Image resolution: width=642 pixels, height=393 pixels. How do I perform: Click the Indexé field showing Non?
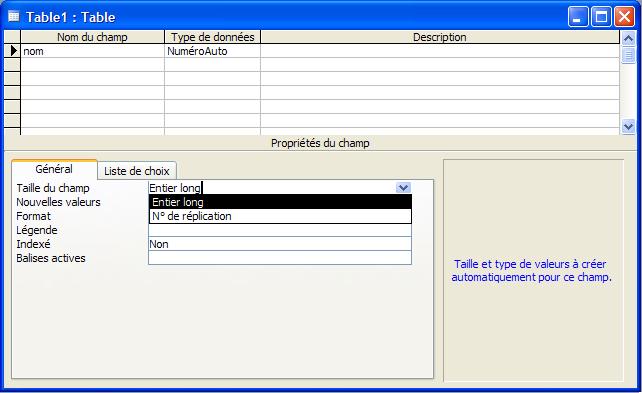(x=280, y=244)
